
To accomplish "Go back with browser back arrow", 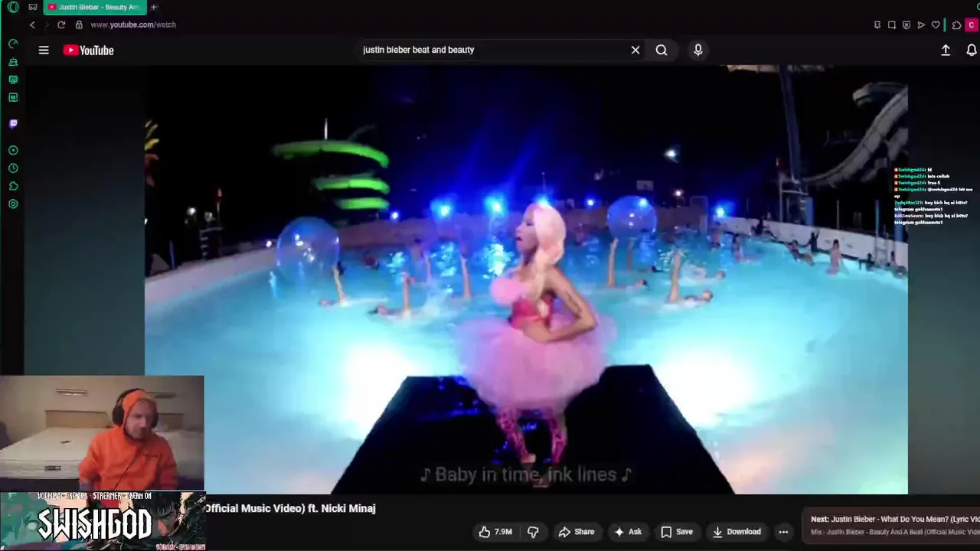I will point(32,24).
